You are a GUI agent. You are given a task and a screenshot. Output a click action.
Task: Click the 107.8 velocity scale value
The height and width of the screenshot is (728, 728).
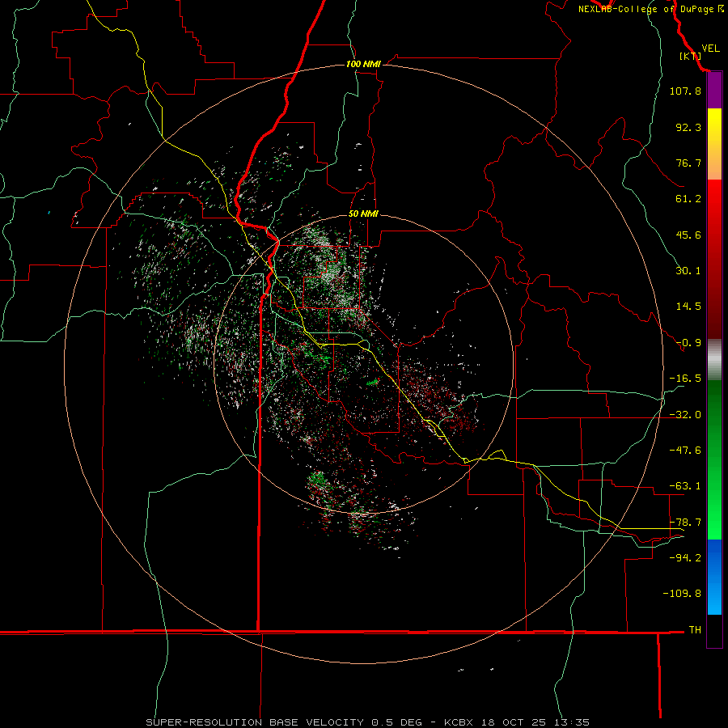pos(685,91)
